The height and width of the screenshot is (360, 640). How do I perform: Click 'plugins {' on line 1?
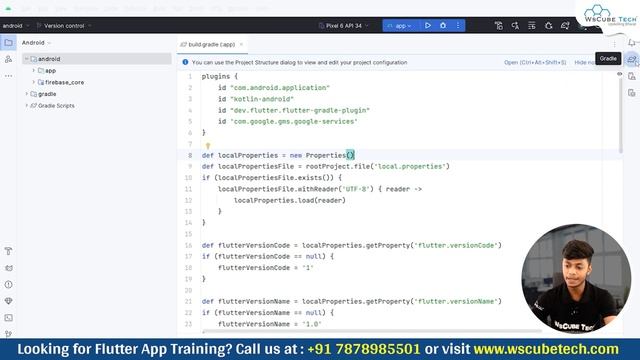[x=220, y=76]
